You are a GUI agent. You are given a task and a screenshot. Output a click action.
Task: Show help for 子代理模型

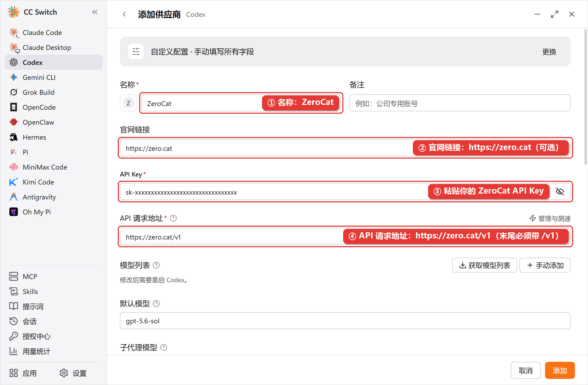(x=164, y=347)
